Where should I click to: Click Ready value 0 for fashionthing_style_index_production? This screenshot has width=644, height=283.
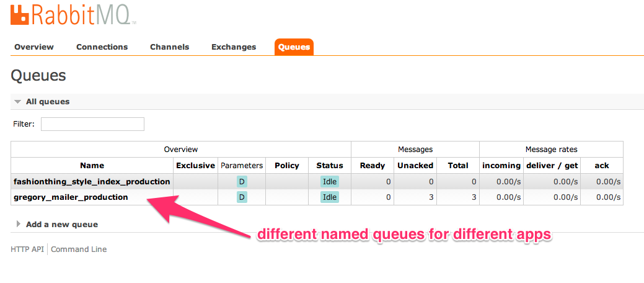coord(388,181)
